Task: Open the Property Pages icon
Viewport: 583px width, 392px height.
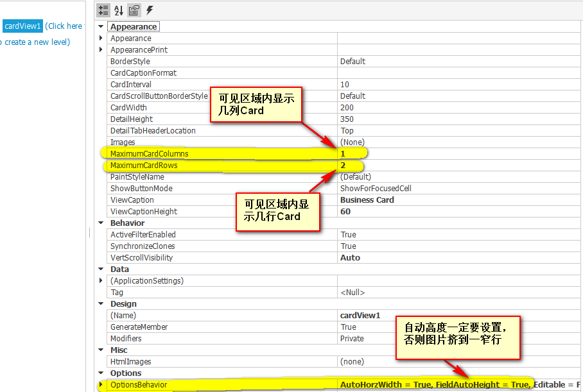Action: point(134,10)
